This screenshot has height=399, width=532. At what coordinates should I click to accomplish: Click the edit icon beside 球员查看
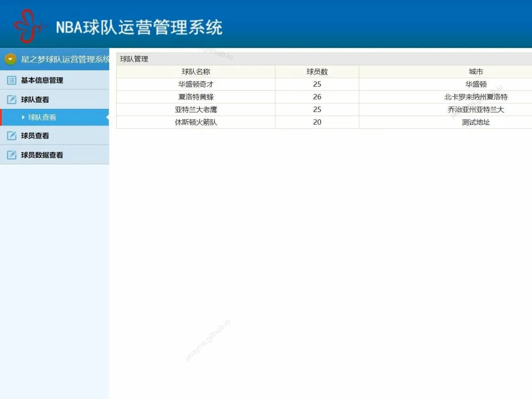[12, 136]
